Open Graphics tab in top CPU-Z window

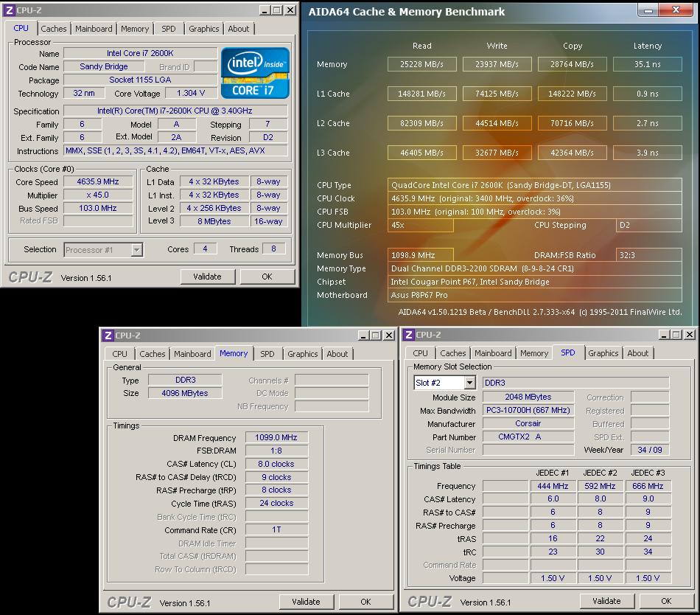point(203,29)
